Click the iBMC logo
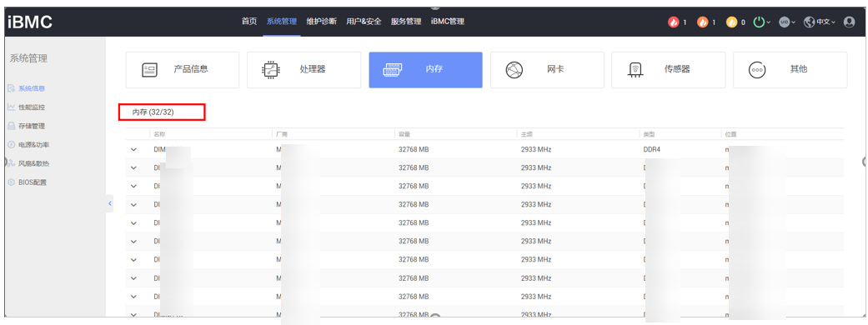 pyautogui.click(x=30, y=22)
